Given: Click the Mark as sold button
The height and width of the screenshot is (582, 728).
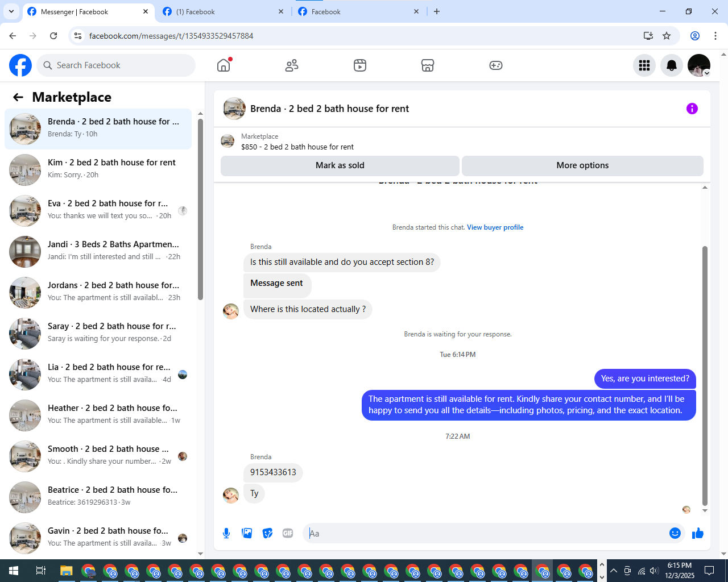Looking at the screenshot, I should click(x=340, y=165).
